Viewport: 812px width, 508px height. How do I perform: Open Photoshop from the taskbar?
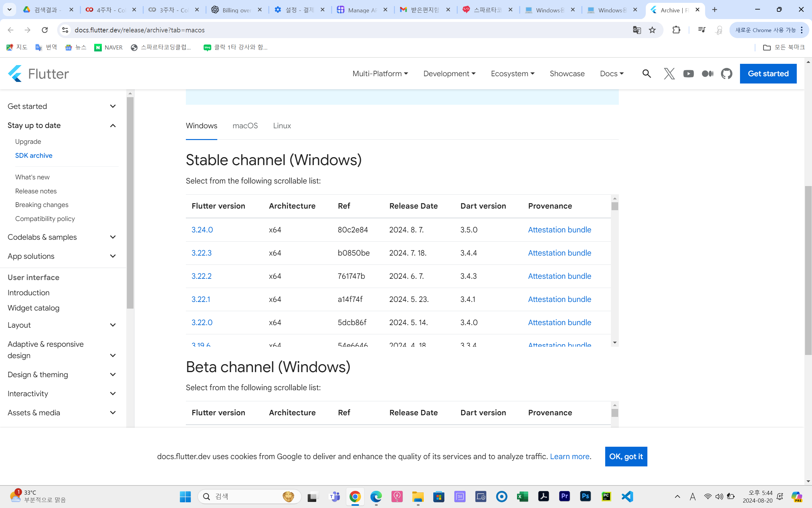tap(586, 496)
